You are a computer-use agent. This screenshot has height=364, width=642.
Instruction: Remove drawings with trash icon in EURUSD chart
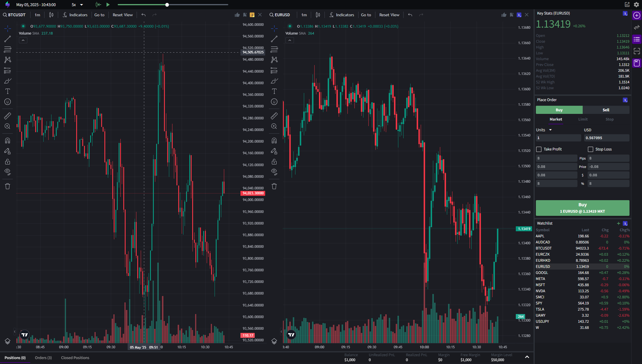coord(274,186)
